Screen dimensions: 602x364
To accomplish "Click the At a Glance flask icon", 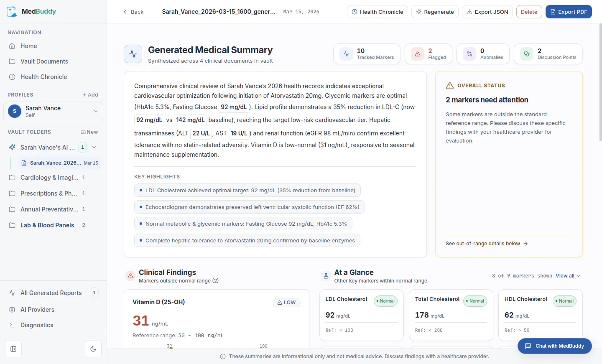I will coord(326,276).
